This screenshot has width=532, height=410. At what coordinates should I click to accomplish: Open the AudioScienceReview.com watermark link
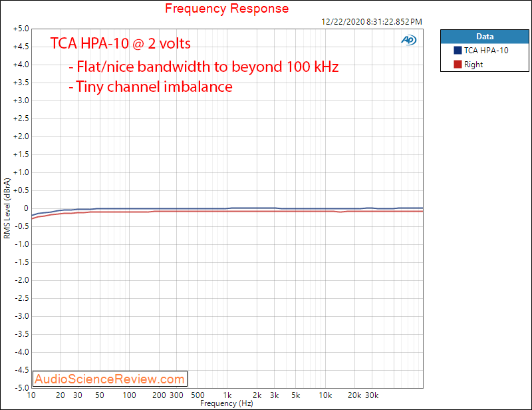pos(110,379)
